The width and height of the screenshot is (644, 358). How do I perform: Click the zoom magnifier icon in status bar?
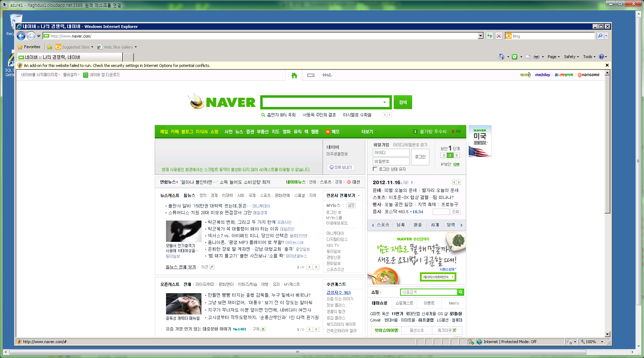[x=582, y=342]
